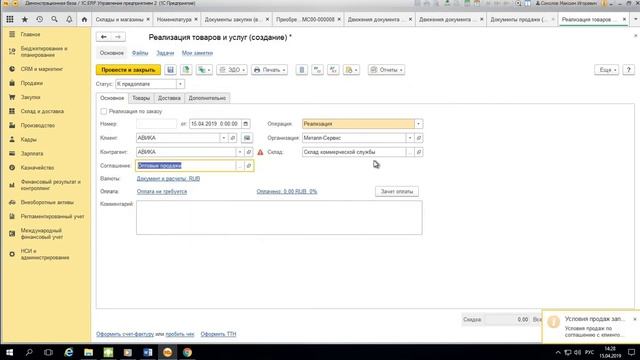Select Соглашение via ellipsis button
The height and width of the screenshot is (360, 640).
coord(240,166)
